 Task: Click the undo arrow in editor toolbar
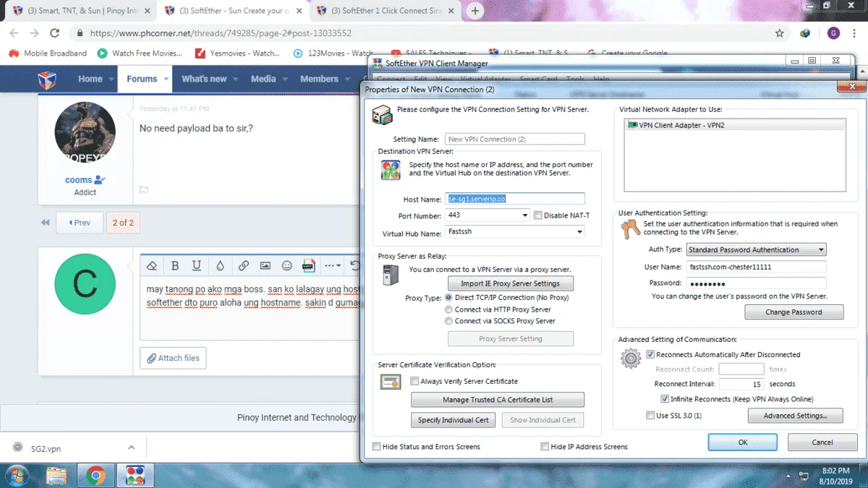pos(354,266)
